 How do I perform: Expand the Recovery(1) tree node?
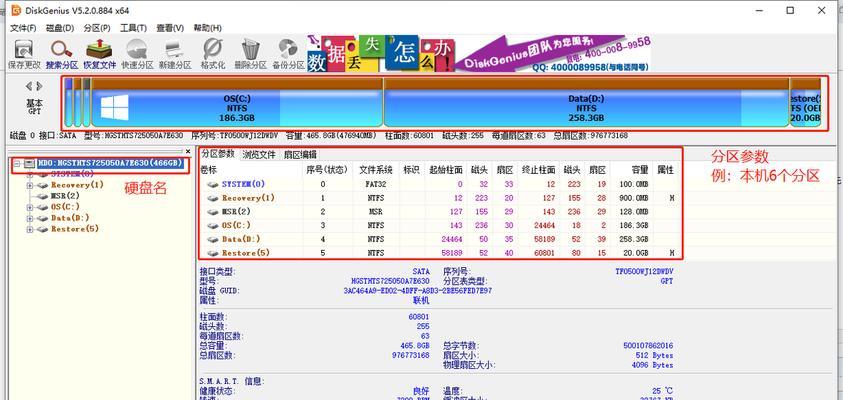click(x=30, y=185)
